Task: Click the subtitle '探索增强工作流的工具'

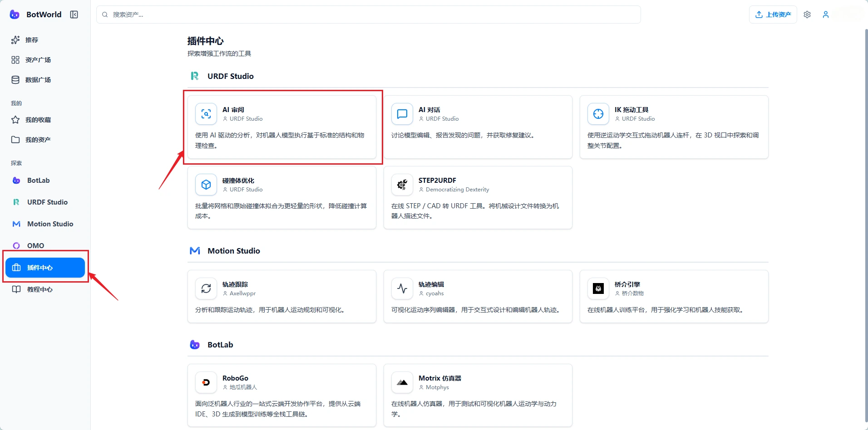Action: coord(219,54)
